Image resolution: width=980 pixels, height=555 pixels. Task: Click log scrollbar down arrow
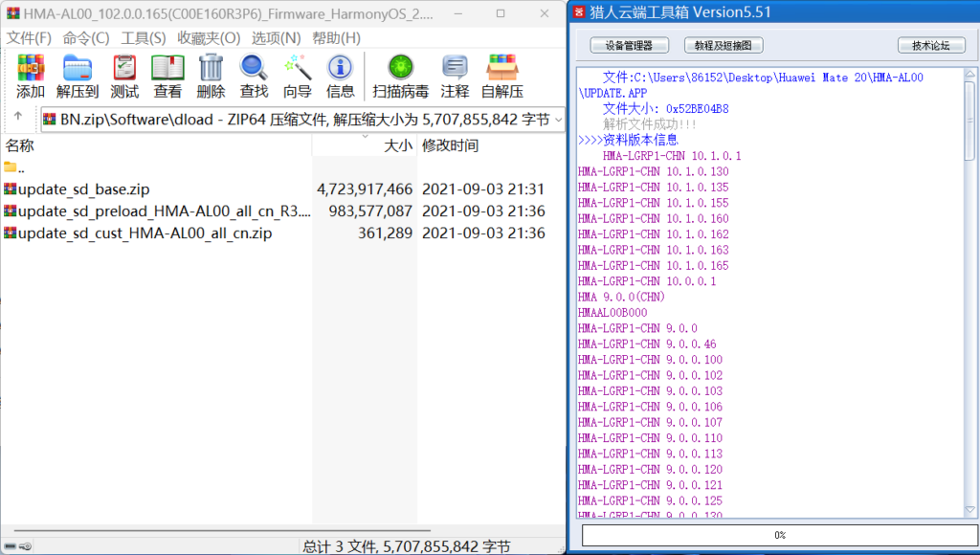970,510
